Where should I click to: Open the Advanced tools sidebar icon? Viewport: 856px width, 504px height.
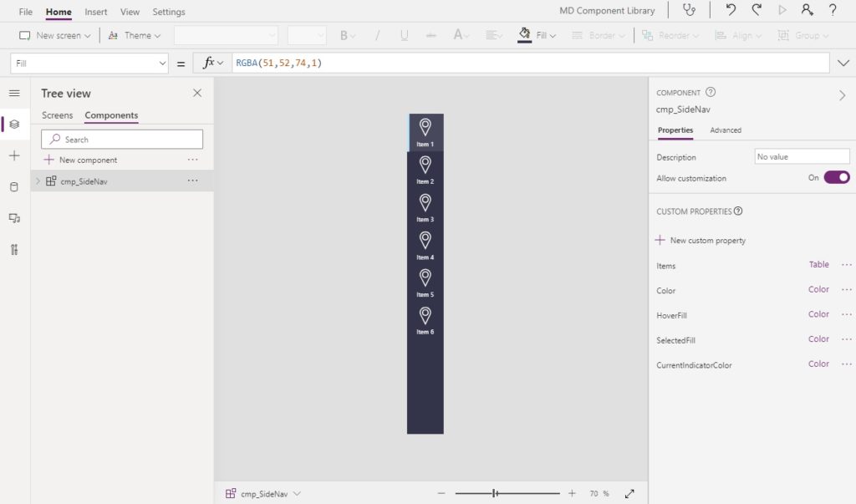pyautogui.click(x=14, y=250)
